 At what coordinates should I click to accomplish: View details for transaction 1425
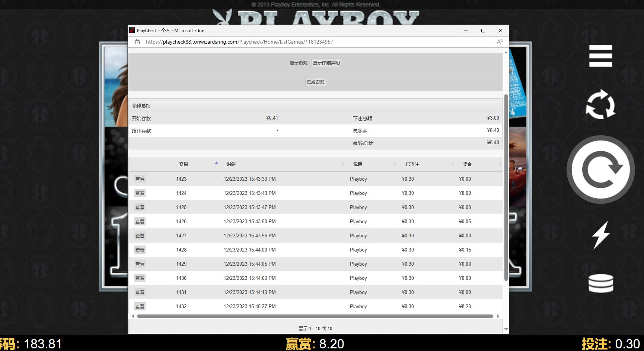[x=140, y=207]
